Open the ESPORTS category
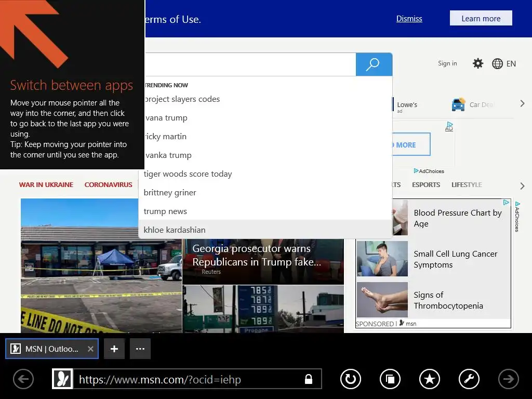Viewport: 532px width, 399px height. [426, 184]
